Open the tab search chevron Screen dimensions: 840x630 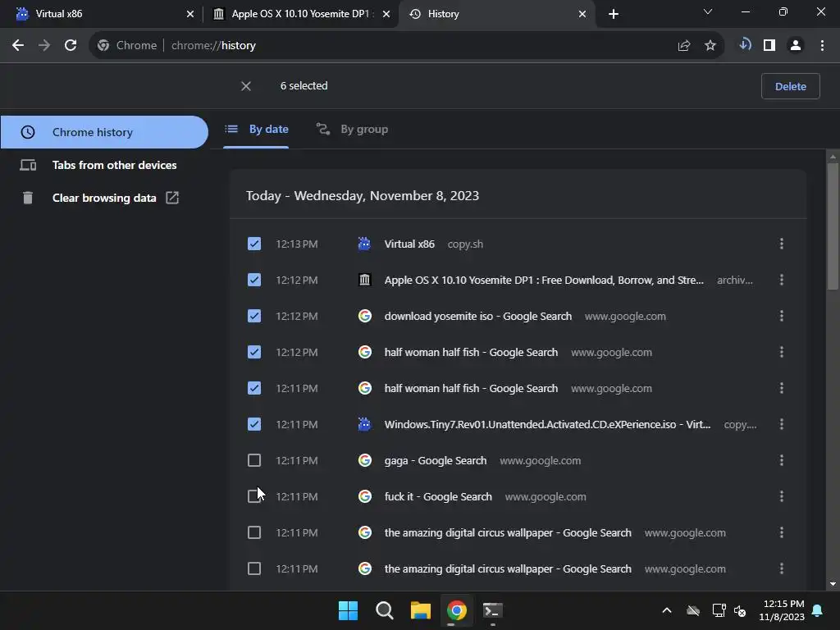708,11
